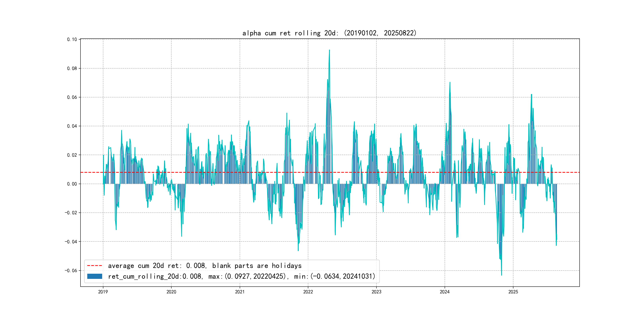Click the 0.00 y-axis tick label
This screenshot has height=322, width=644.
point(72,184)
